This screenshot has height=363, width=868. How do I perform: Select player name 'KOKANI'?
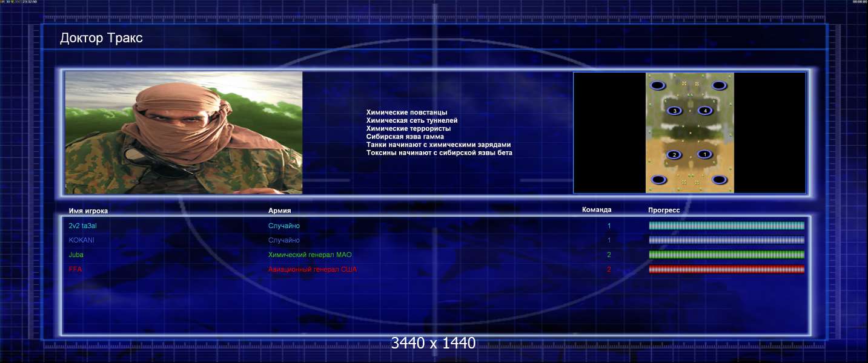coord(82,240)
